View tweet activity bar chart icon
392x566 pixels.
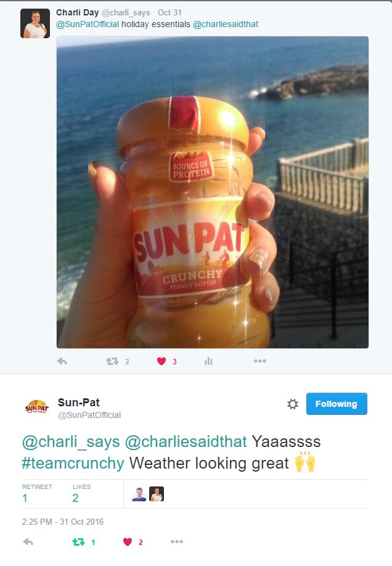point(208,361)
